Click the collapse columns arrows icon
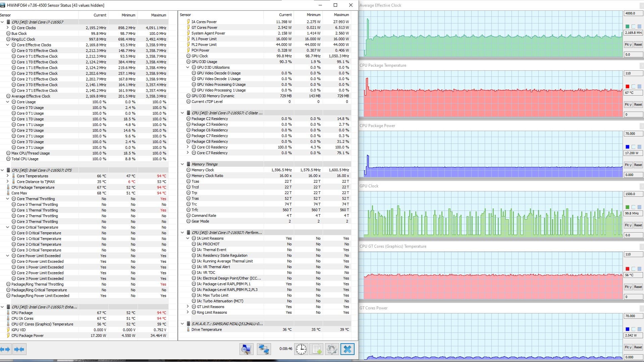644x362 pixels. 19,349
